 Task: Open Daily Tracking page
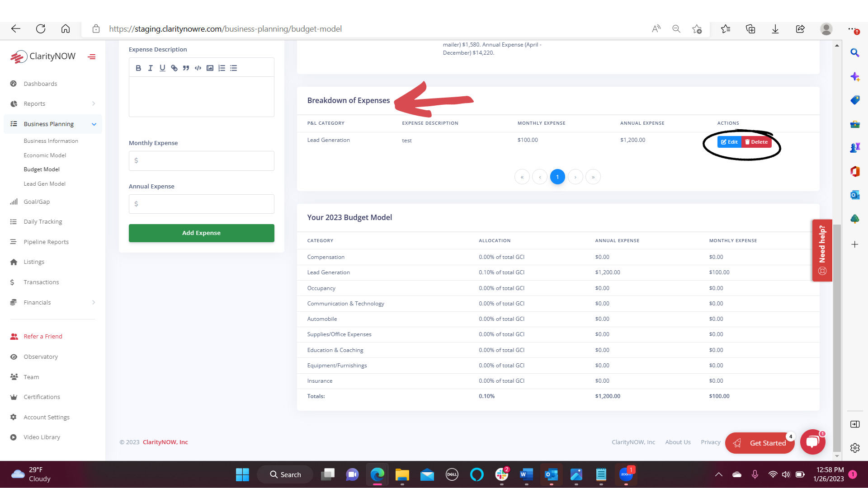tap(42, 222)
